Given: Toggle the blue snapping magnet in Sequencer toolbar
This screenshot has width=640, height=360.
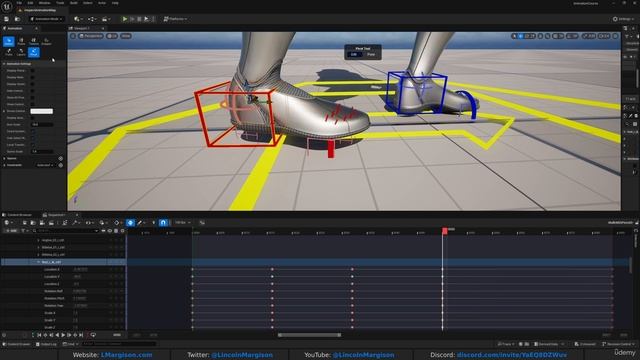Looking at the screenshot, I should tap(163, 222).
